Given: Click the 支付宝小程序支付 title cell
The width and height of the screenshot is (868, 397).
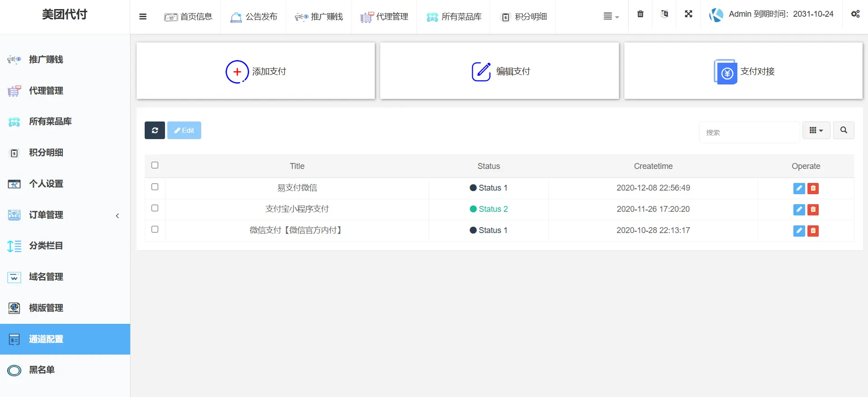Looking at the screenshot, I should (x=297, y=209).
